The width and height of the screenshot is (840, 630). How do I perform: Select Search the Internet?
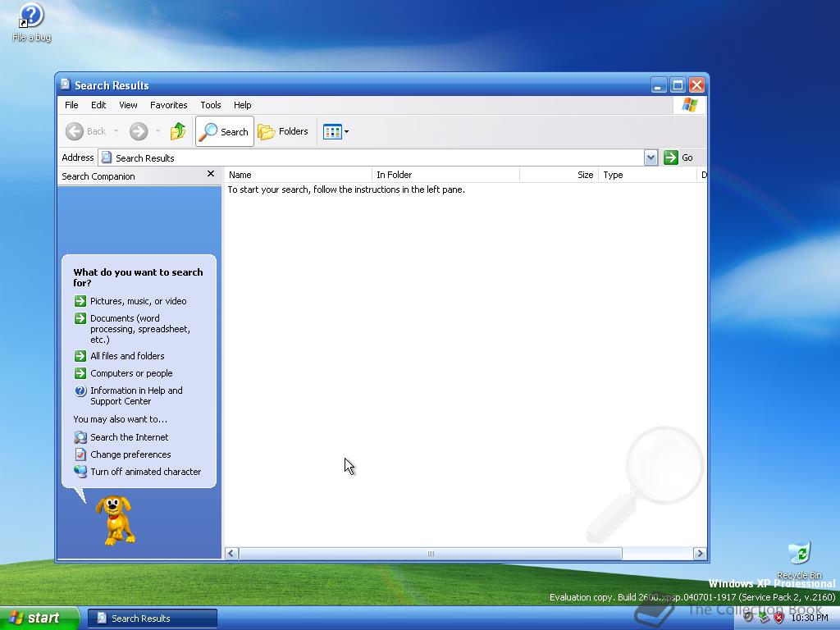121,437
